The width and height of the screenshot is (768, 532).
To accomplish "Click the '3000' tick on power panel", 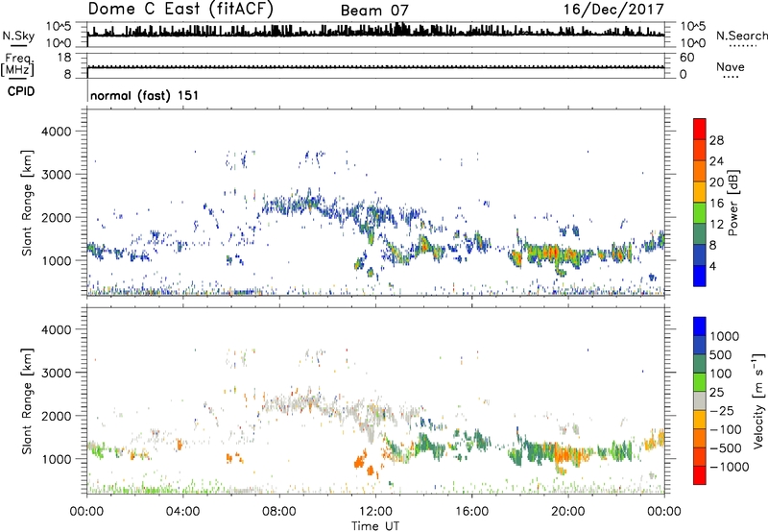I will coord(56,175).
